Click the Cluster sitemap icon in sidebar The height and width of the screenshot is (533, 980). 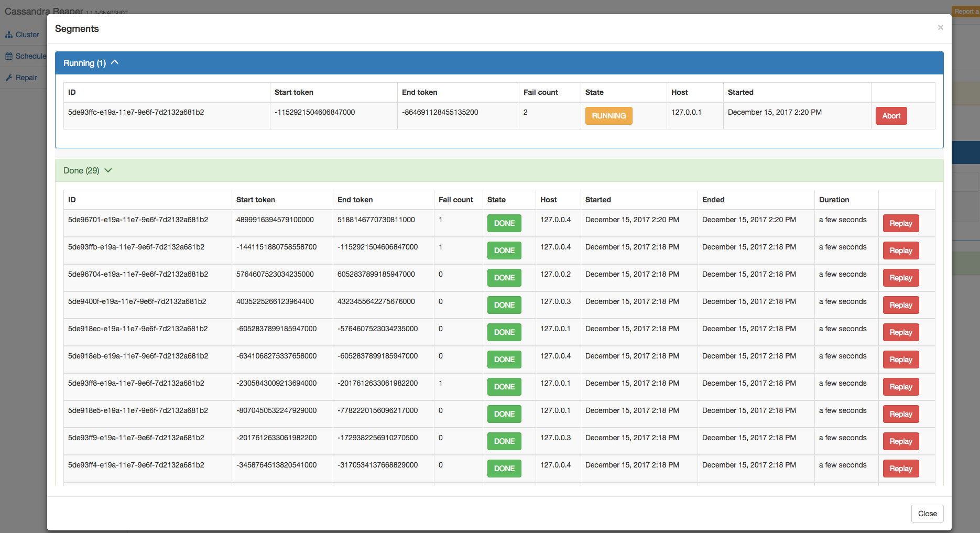tap(9, 35)
